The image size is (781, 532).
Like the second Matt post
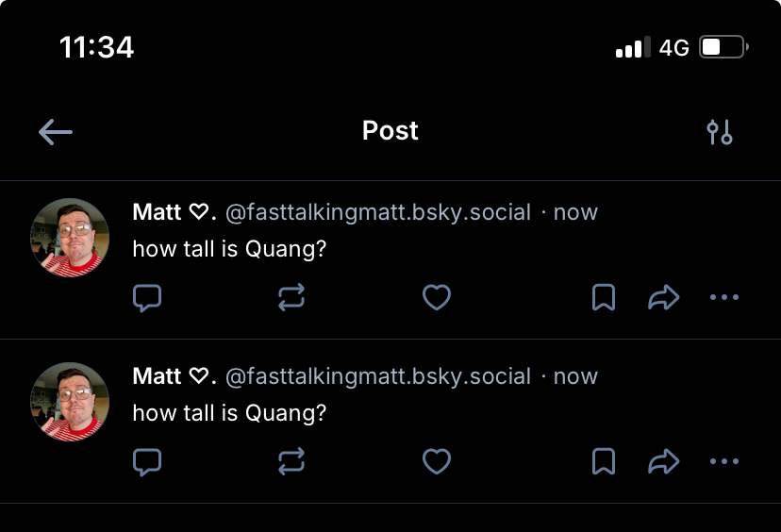coord(436,462)
